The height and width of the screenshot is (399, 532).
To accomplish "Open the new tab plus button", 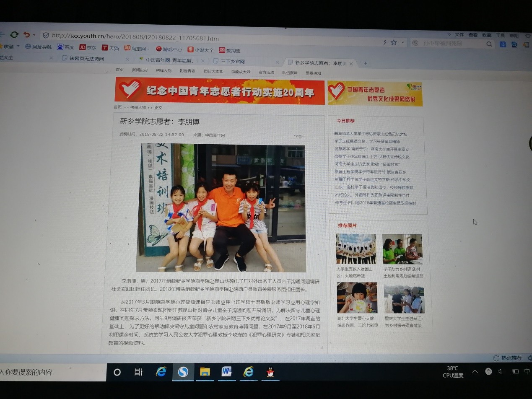I will tap(365, 63).
